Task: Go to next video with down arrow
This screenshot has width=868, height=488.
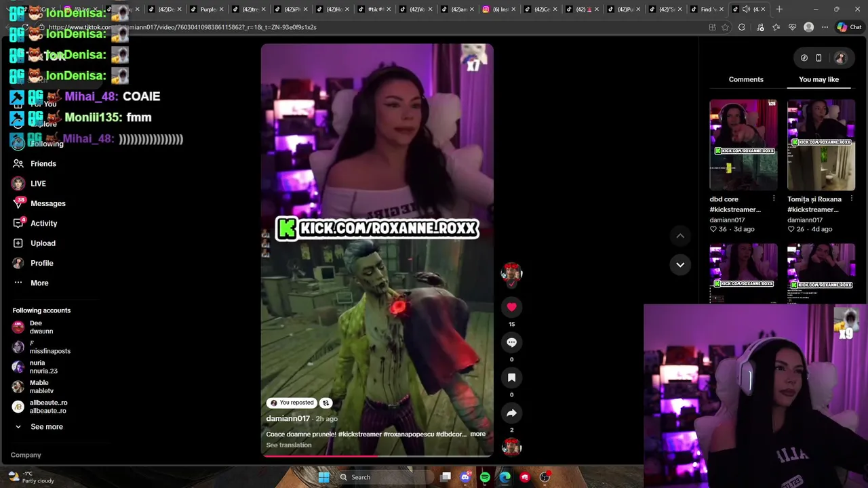Action: (x=680, y=264)
